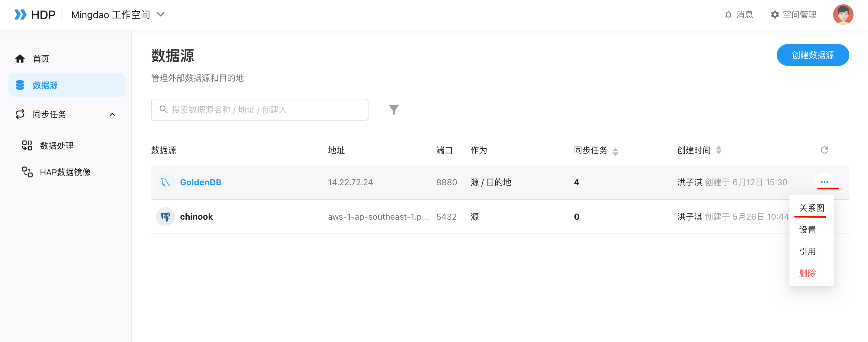Click the HDP logo icon
Viewport: 868px width, 342px height.
[x=20, y=15]
